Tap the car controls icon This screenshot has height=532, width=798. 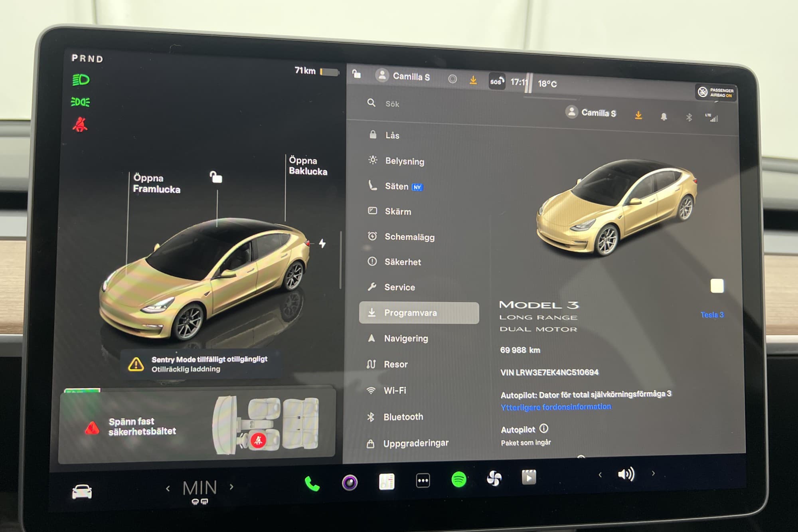click(x=82, y=491)
